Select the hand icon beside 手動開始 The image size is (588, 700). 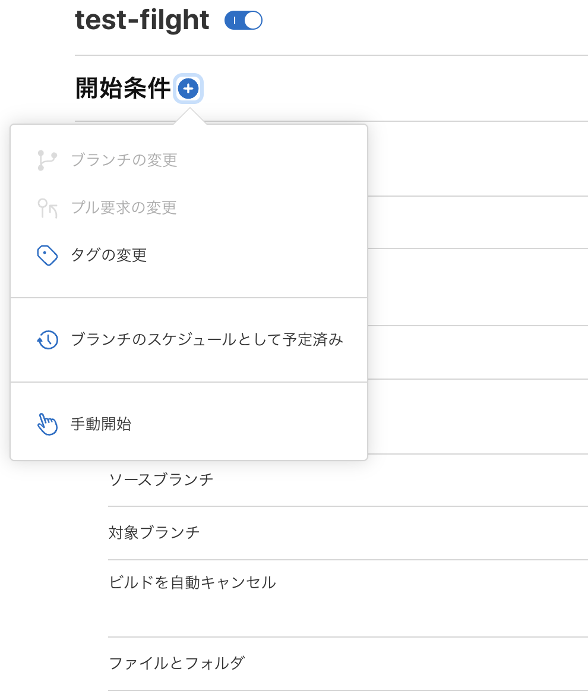coord(48,424)
